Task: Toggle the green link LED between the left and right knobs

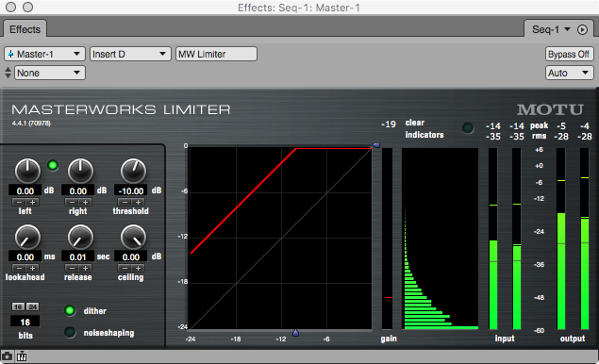Action: 53,165
